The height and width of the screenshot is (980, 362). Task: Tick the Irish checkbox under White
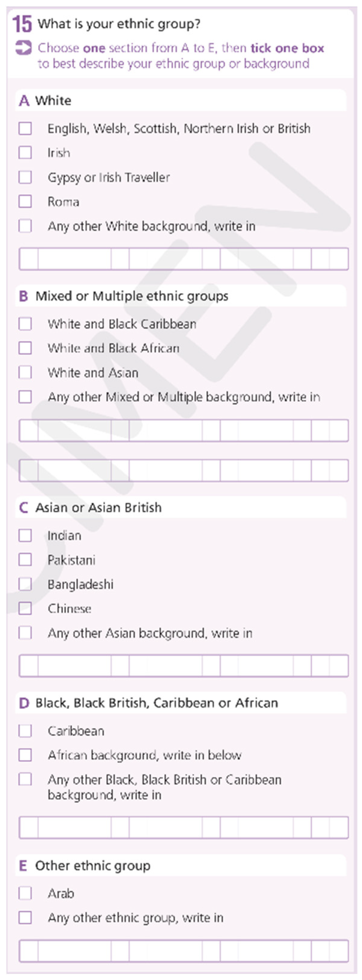[x=25, y=153]
